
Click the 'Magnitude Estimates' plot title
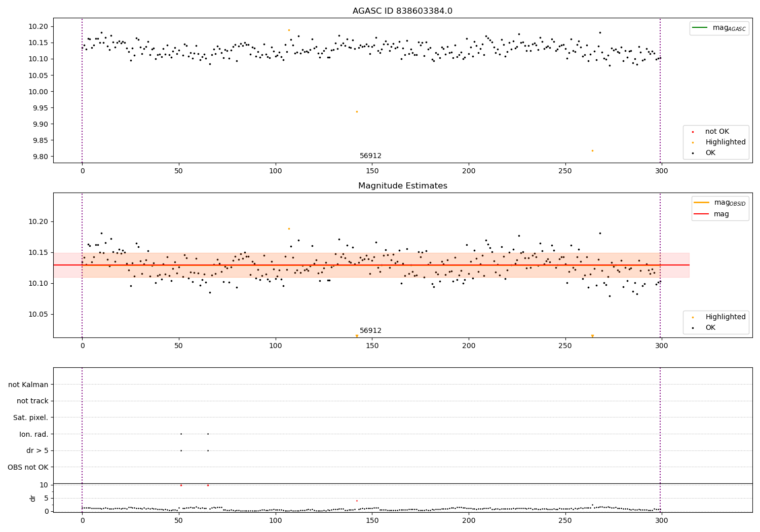[402, 186]
